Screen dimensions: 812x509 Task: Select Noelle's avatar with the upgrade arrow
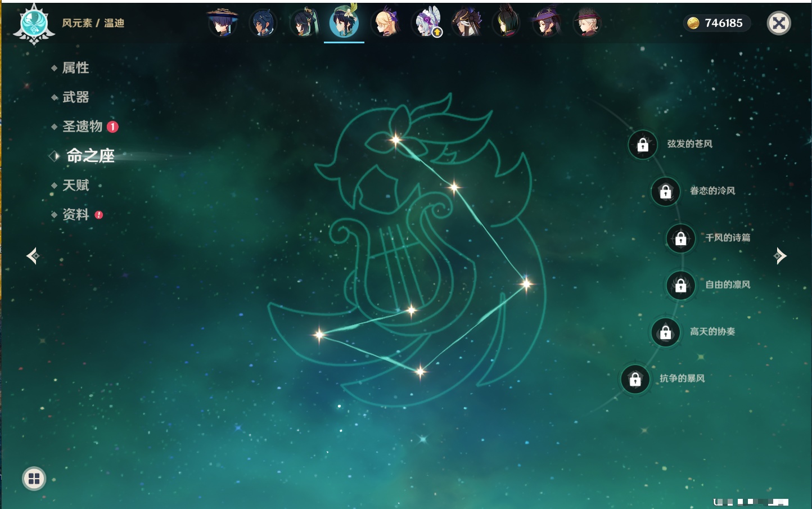point(427,23)
